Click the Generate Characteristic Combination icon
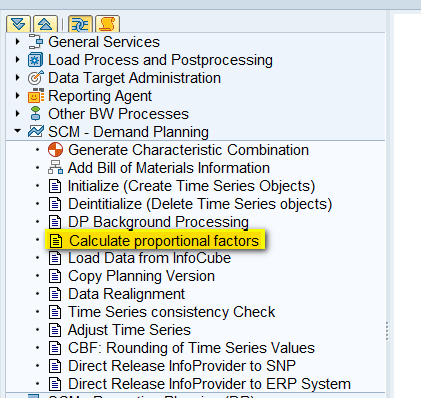 [x=55, y=150]
